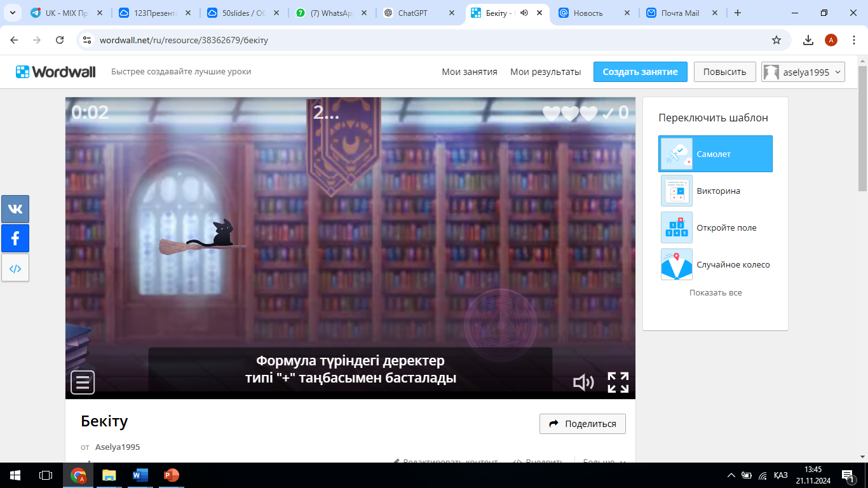
Task: Click the Поделиться button
Action: (583, 424)
